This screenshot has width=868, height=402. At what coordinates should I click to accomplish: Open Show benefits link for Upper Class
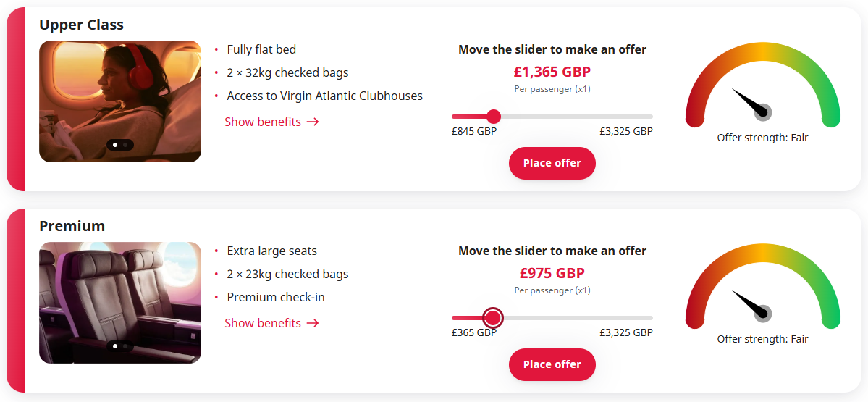point(263,122)
